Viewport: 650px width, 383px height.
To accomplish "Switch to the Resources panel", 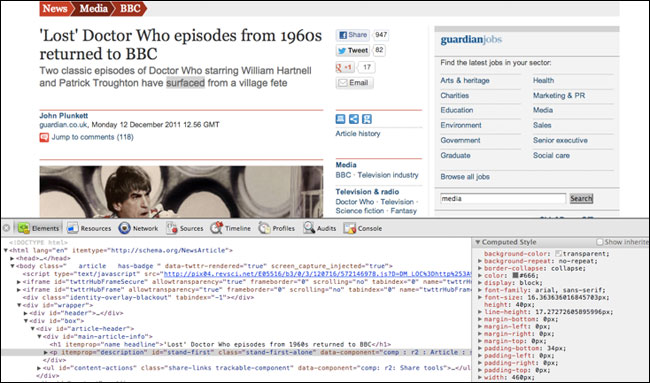I will [89, 228].
